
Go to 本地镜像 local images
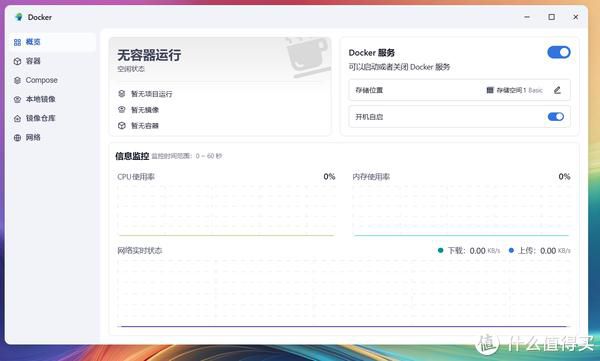[52, 99]
